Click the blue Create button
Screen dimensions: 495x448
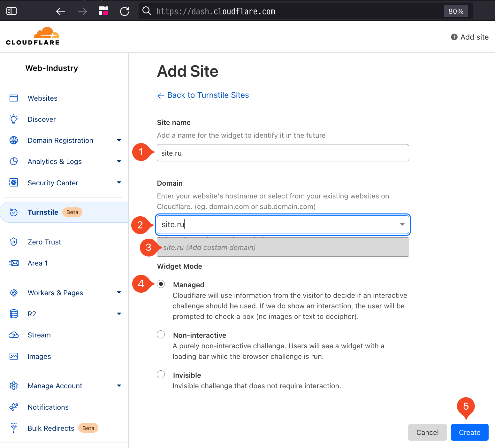[x=469, y=432]
